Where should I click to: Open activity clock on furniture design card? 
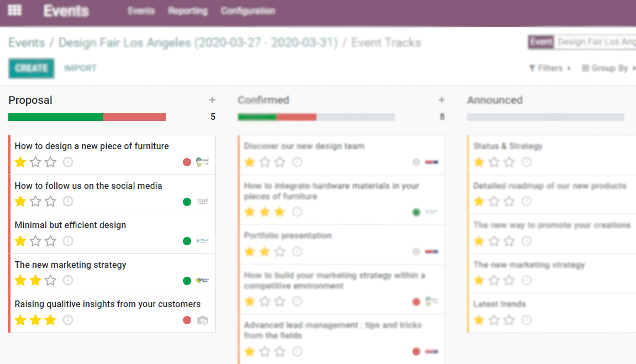tap(68, 162)
